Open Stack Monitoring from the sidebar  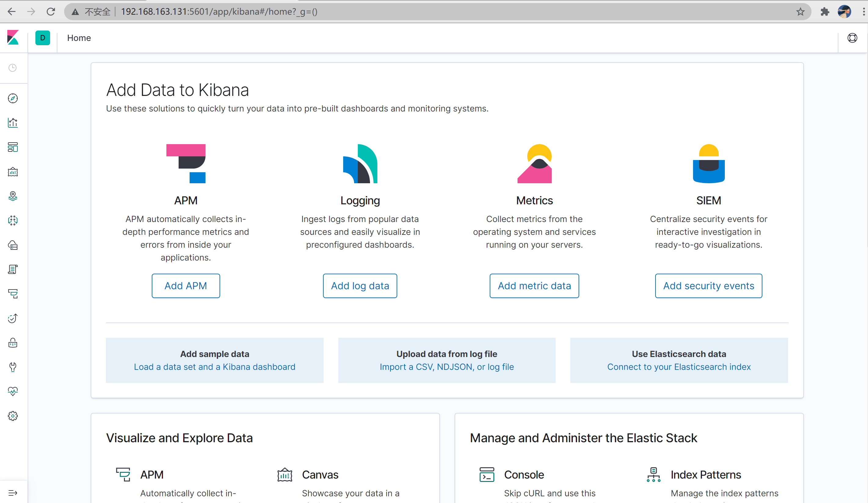click(13, 392)
